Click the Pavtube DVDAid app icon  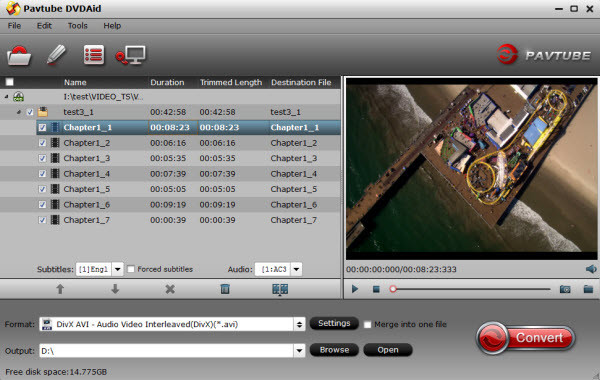click(13, 8)
